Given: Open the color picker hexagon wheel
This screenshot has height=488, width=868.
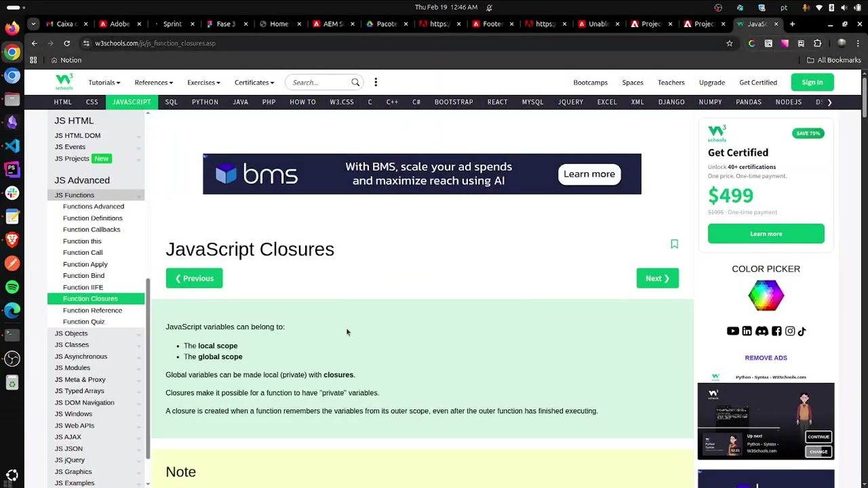Looking at the screenshot, I should (x=766, y=296).
